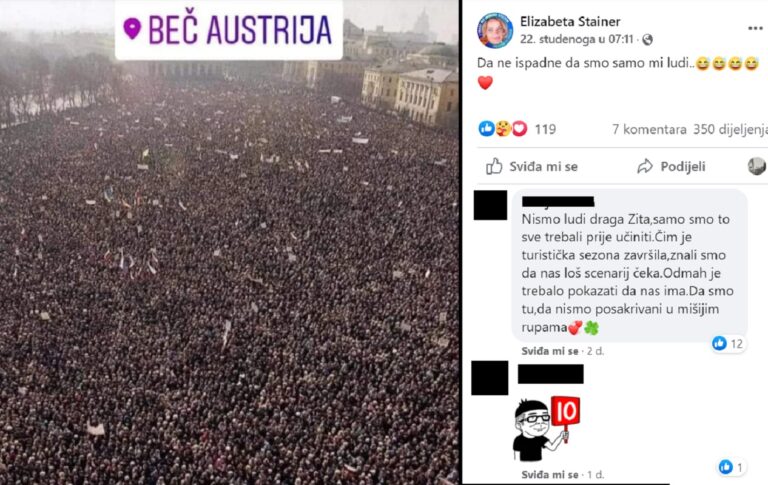Screen dimensions: 768x485
Task: Click the public globe privacy icon
Action: (x=647, y=40)
